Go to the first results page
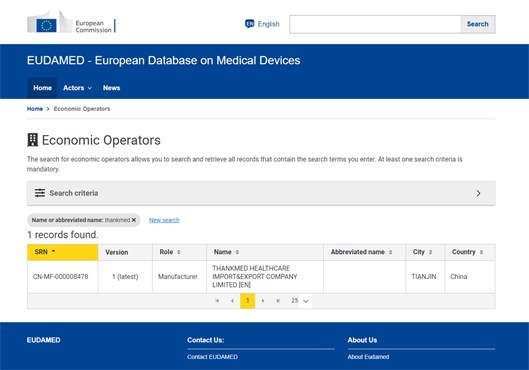The height and width of the screenshot is (370, 529). [217, 301]
